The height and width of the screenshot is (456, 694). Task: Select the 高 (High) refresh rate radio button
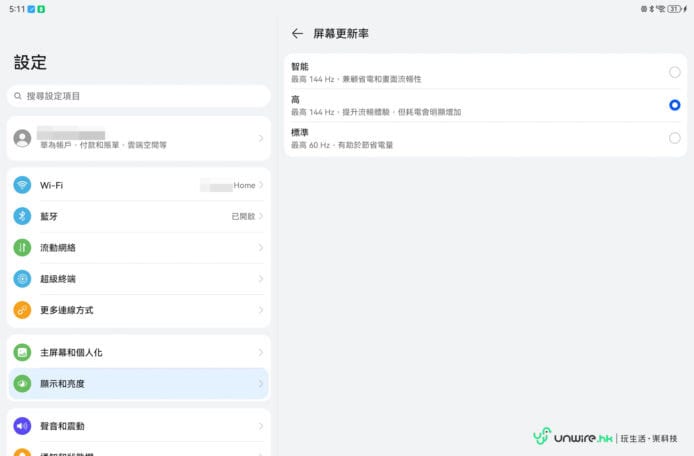(x=675, y=105)
